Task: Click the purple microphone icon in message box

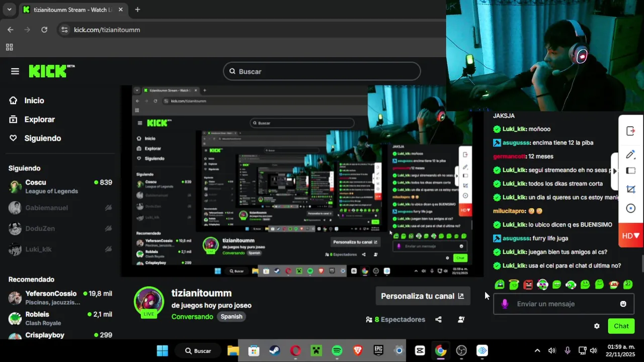Action: (x=505, y=304)
